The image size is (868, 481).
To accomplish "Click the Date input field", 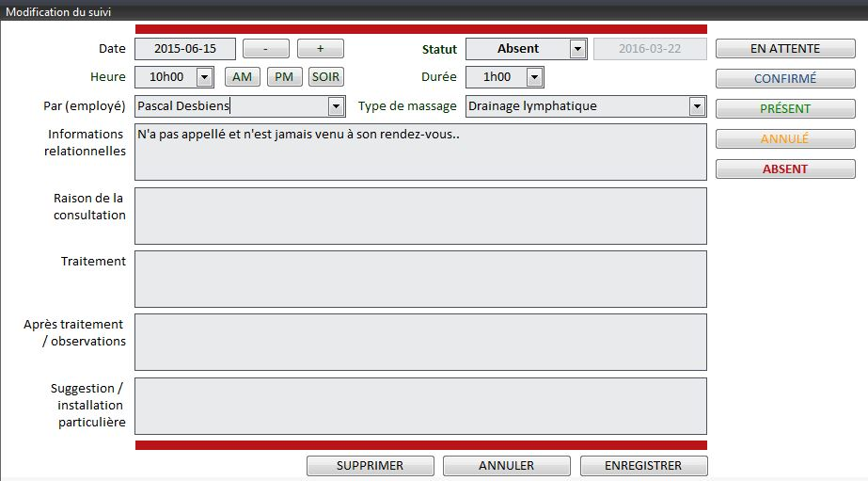I will click(185, 49).
